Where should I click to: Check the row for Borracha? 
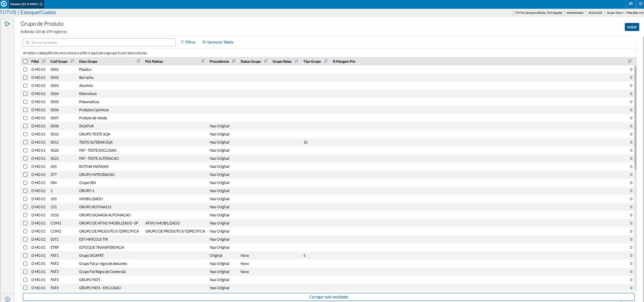pos(25,78)
